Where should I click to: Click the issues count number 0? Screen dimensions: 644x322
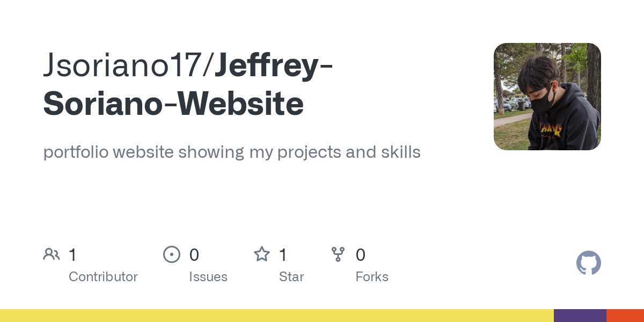click(x=194, y=255)
